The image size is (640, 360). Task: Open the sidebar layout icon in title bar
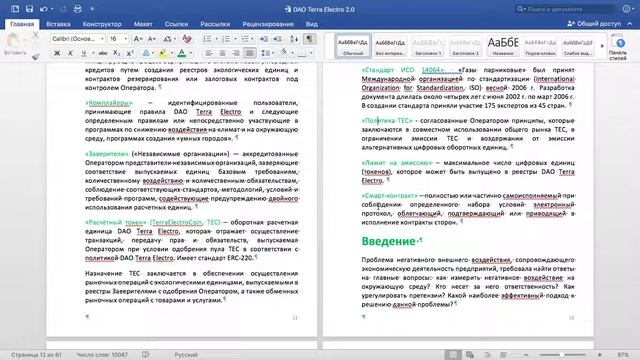click(x=15, y=9)
